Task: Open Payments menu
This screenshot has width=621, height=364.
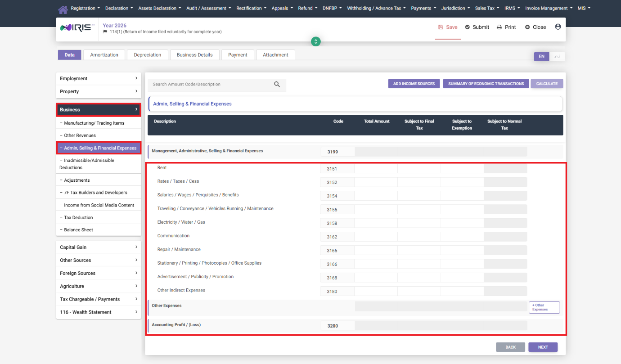Action: (x=423, y=8)
